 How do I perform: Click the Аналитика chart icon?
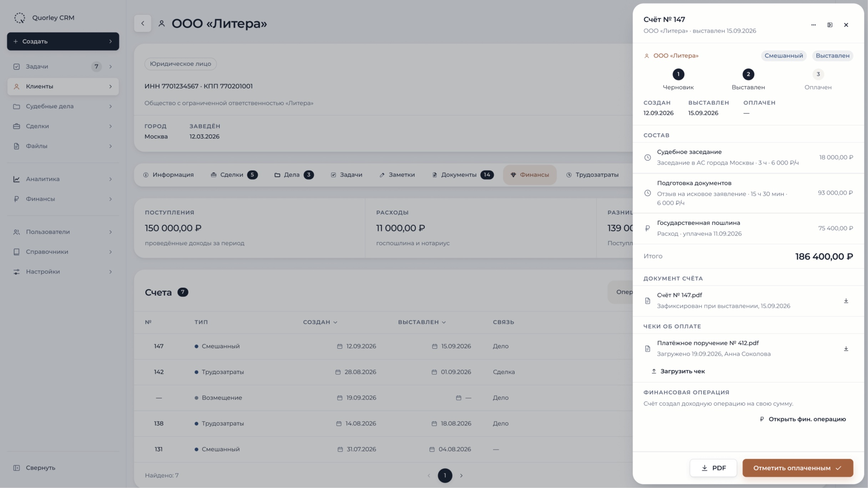tap(16, 179)
